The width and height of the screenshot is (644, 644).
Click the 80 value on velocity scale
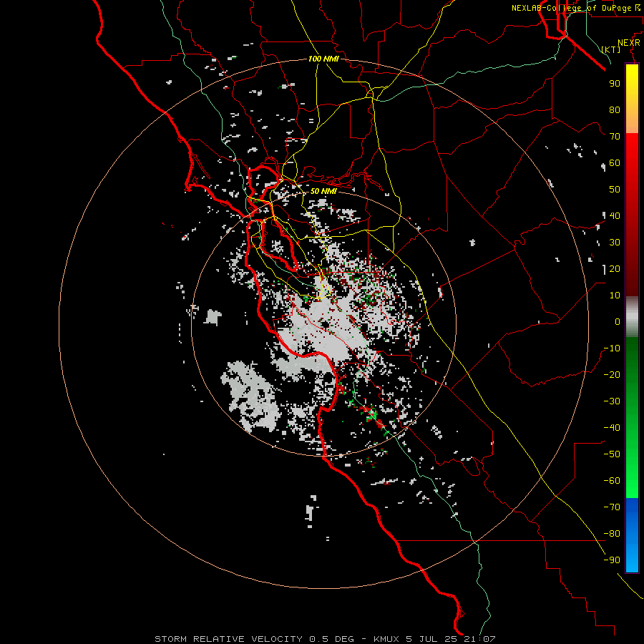(615, 109)
